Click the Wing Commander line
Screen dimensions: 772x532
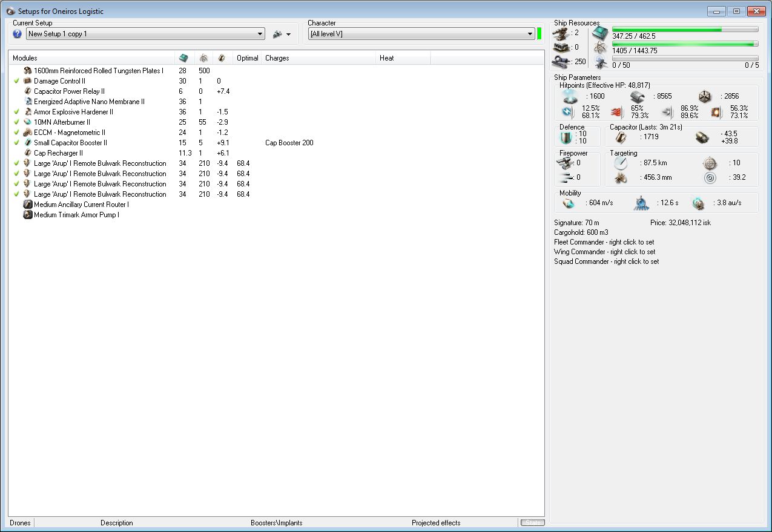point(604,252)
